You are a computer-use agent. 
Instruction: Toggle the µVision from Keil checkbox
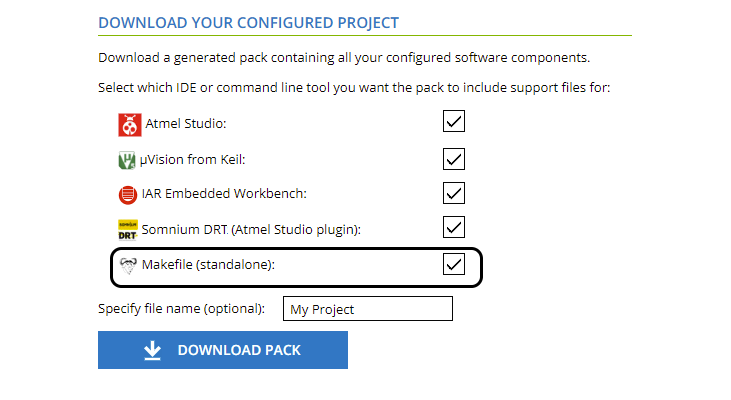click(454, 158)
